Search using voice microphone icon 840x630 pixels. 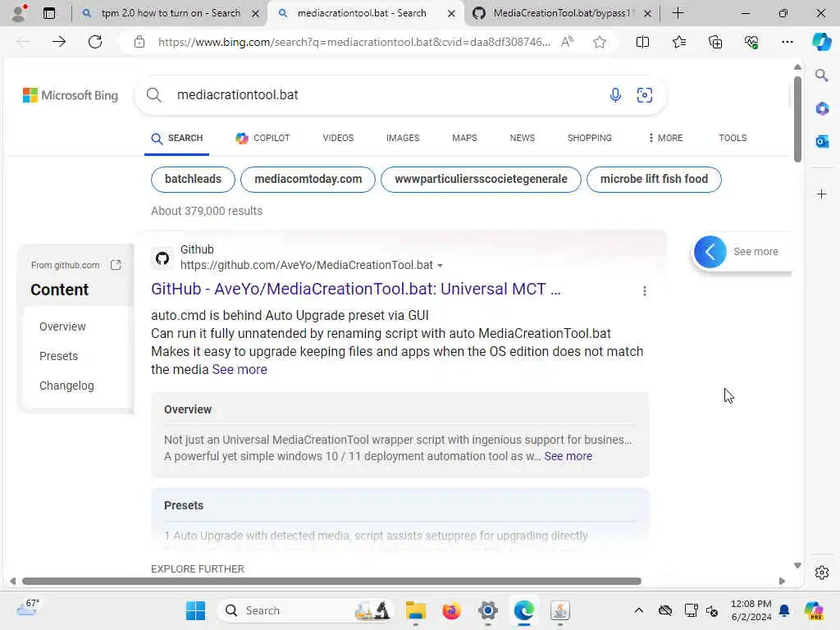(x=615, y=95)
